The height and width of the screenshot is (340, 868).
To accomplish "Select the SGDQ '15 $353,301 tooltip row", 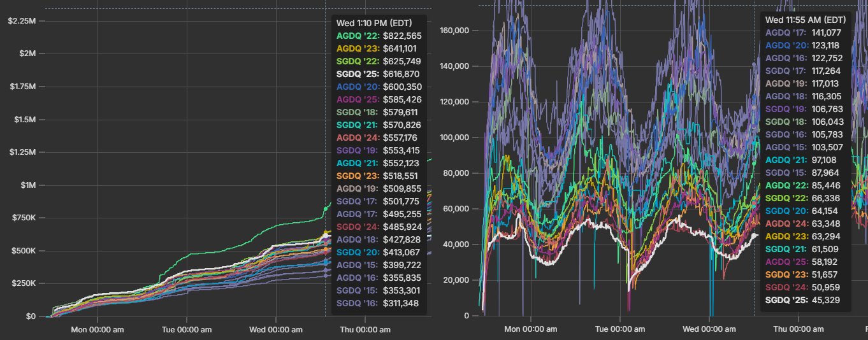I will click(x=379, y=290).
